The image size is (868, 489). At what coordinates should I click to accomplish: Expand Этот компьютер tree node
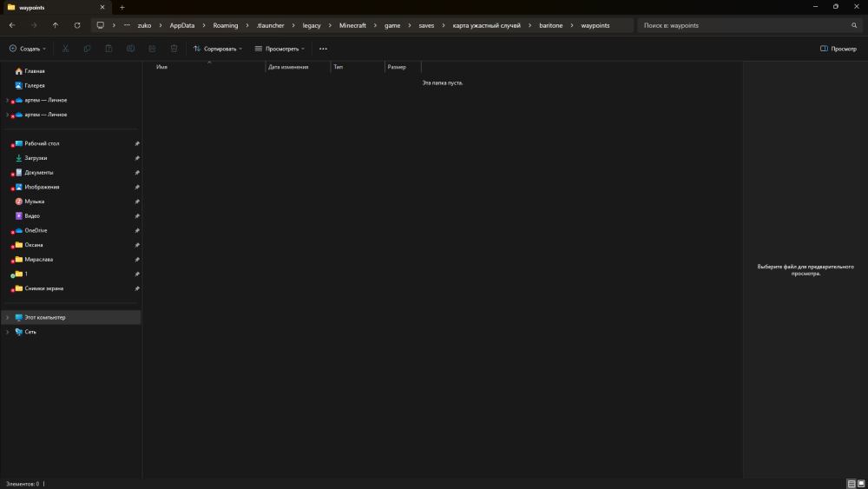[7, 317]
